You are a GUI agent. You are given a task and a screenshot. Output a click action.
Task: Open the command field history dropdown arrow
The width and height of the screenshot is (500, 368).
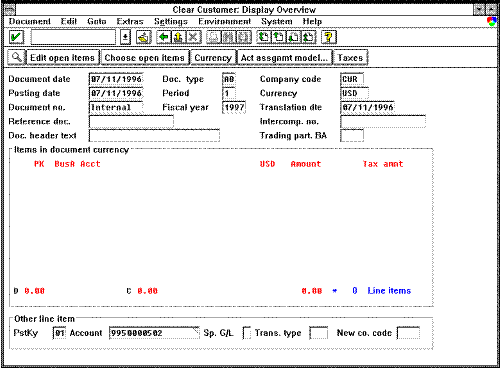[125, 37]
